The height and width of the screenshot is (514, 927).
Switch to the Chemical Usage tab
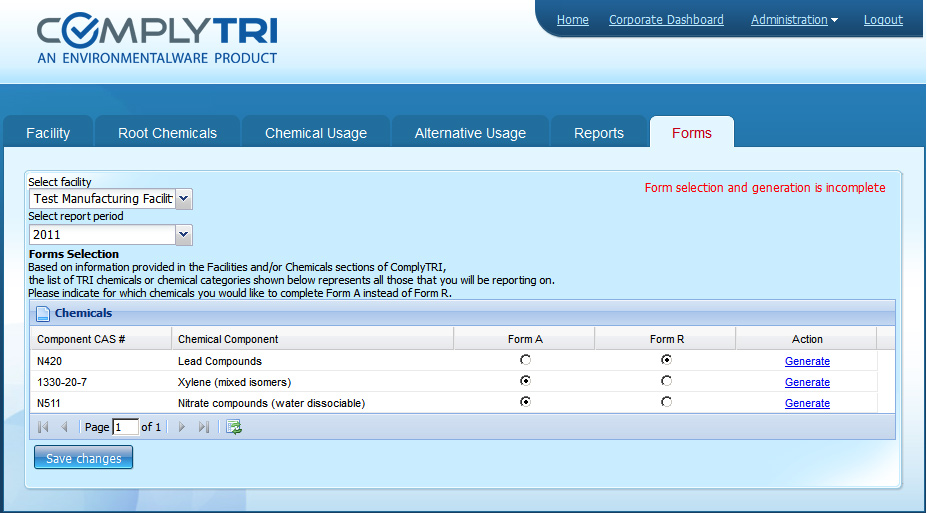point(315,133)
